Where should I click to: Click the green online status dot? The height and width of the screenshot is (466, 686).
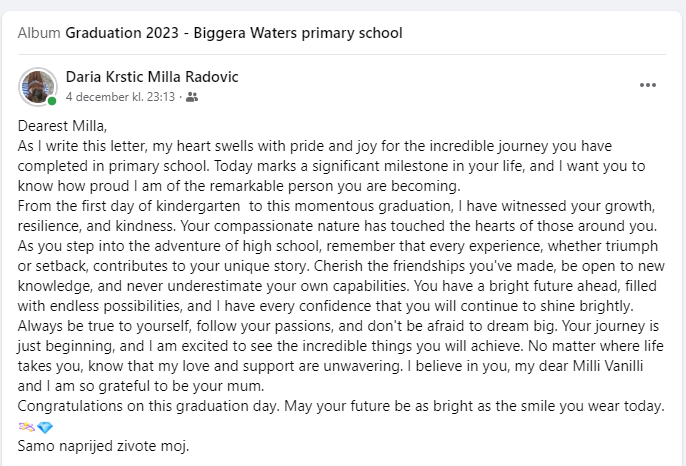[52, 101]
